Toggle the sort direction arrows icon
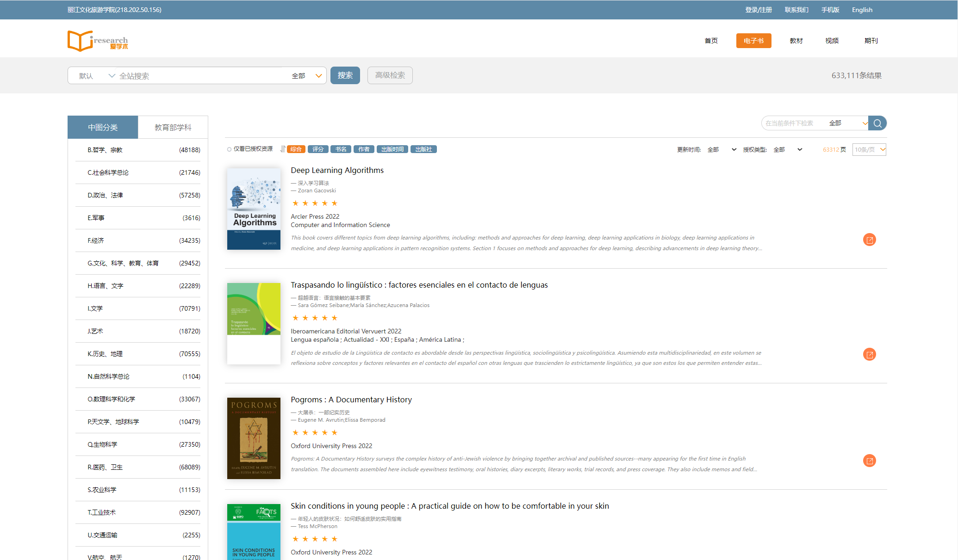Screen dimensions: 958x560 pos(282,149)
